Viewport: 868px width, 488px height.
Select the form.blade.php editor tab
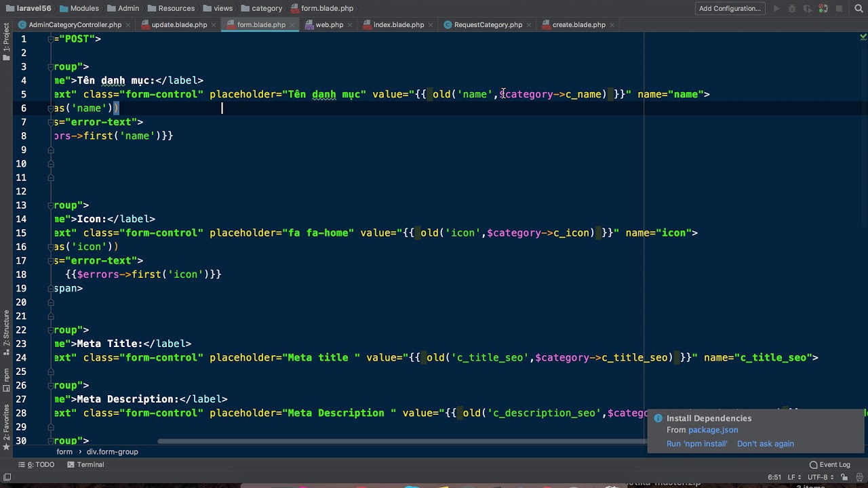click(261, 25)
